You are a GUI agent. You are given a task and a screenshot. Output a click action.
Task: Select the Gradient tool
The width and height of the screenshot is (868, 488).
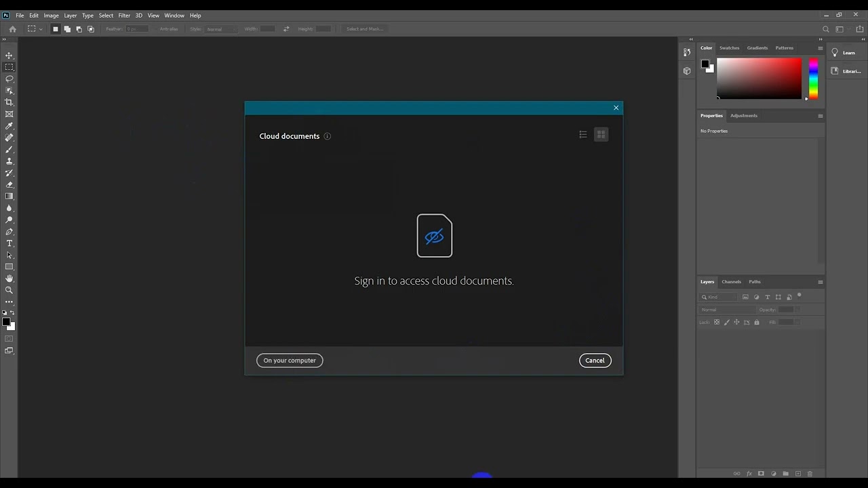(9, 197)
